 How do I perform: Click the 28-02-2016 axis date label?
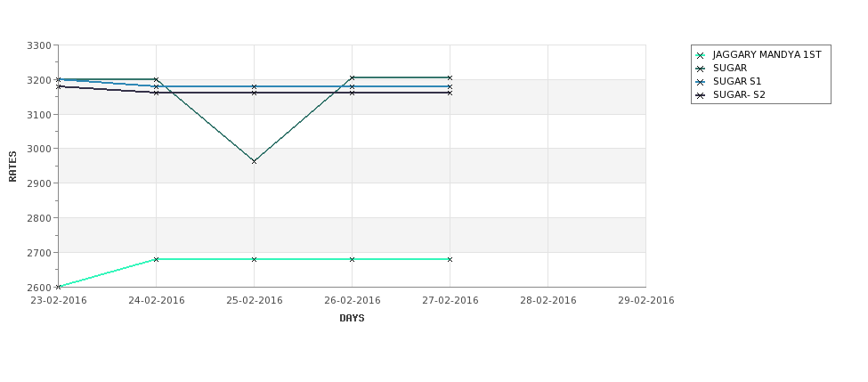(x=548, y=301)
